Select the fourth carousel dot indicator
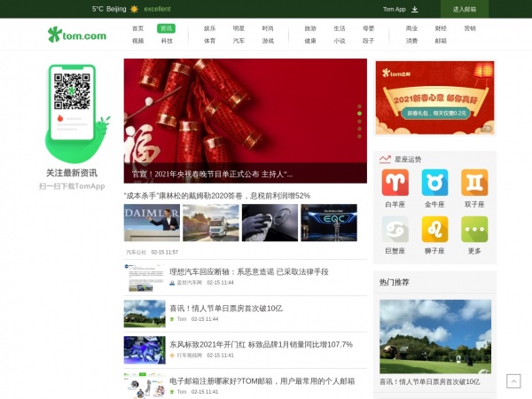The width and height of the screenshot is (532, 399). click(359, 129)
